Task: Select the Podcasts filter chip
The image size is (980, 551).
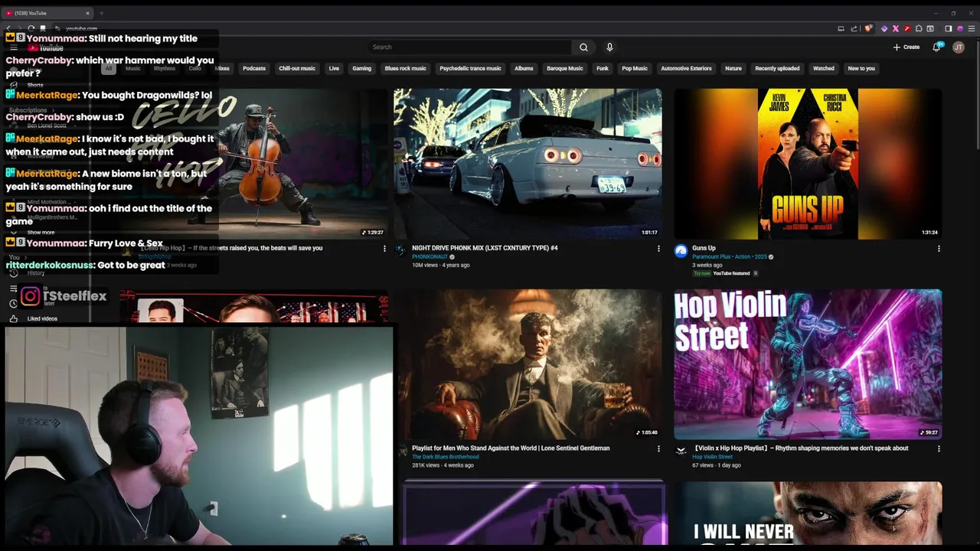Action: (x=254, y=68)
